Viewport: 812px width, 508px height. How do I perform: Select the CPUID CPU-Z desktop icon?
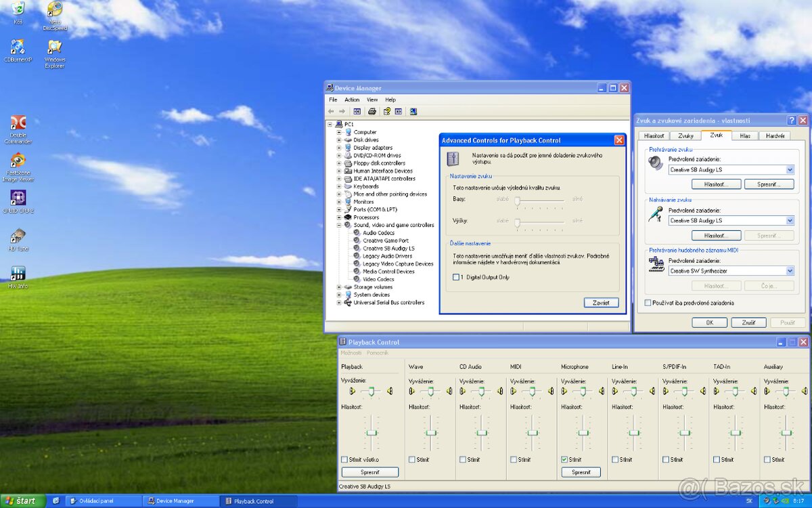(18, 202)
